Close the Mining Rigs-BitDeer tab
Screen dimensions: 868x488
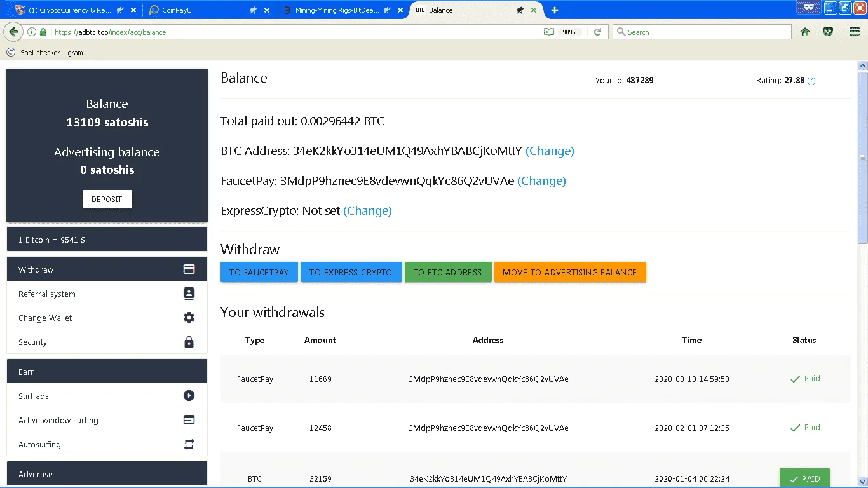[x=400, y=10]
